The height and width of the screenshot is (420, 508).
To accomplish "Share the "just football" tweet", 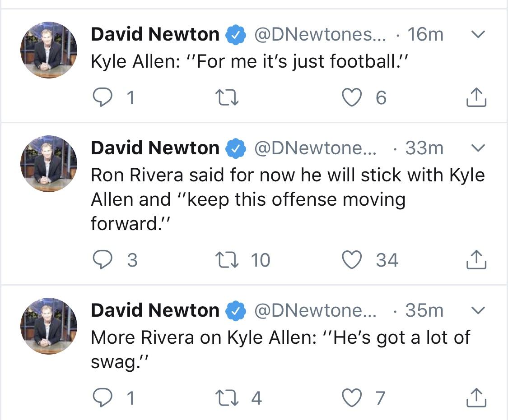I will coord(476,97).
